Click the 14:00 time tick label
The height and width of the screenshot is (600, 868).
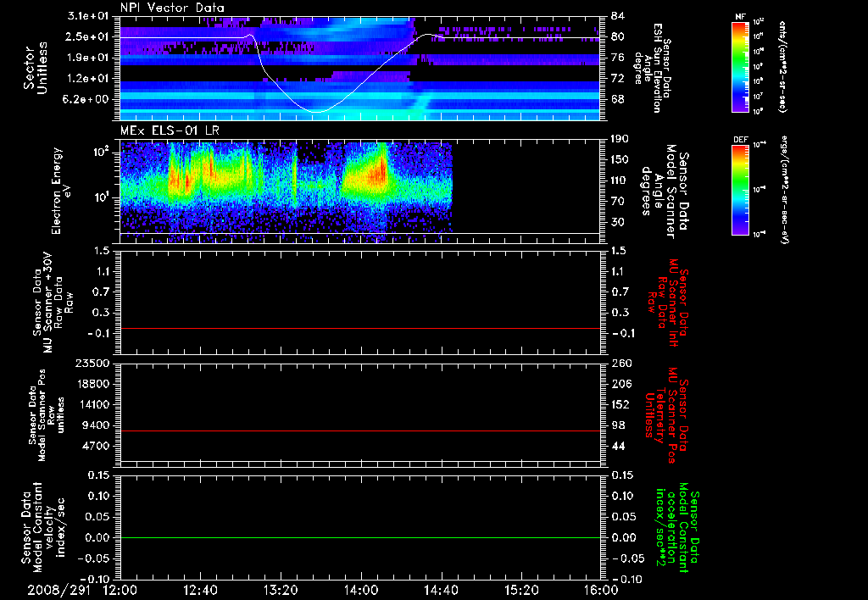(361, 590)
